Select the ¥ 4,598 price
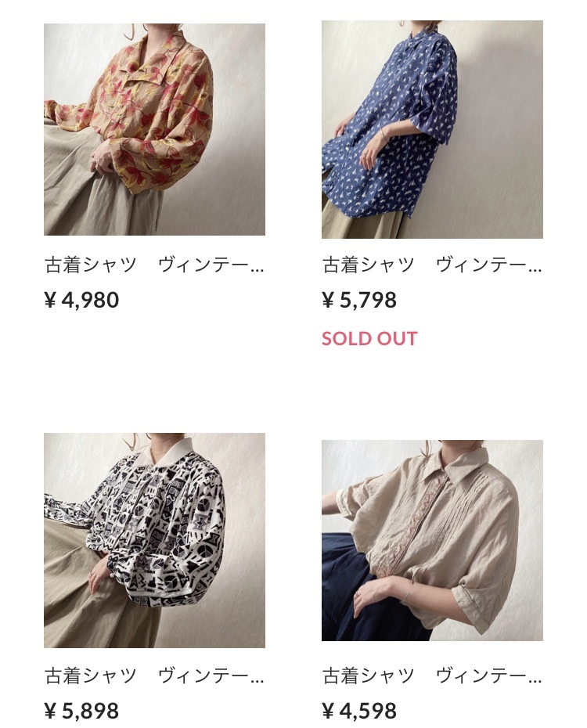 (359, 711)
